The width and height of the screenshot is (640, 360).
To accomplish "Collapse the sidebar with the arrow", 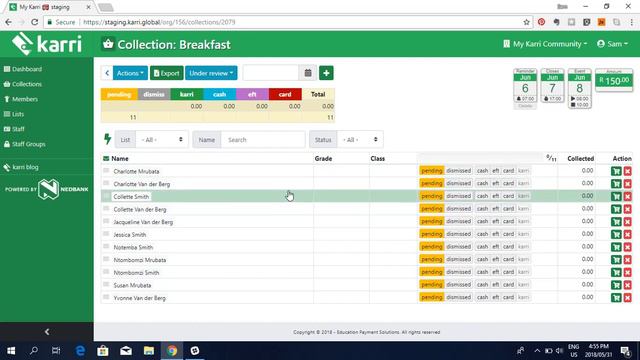I will coord(47,332).
